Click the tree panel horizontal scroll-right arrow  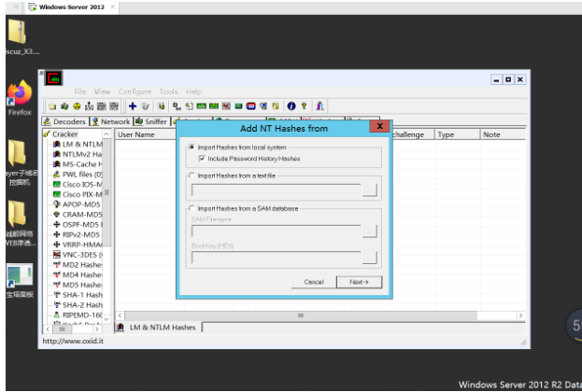coord(97,329)
